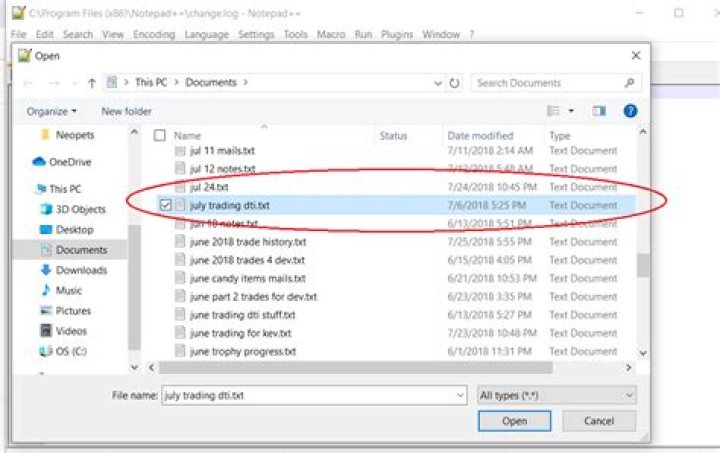Select the file jul 24.txt
The image size is (720, 453).
point(209,187)
